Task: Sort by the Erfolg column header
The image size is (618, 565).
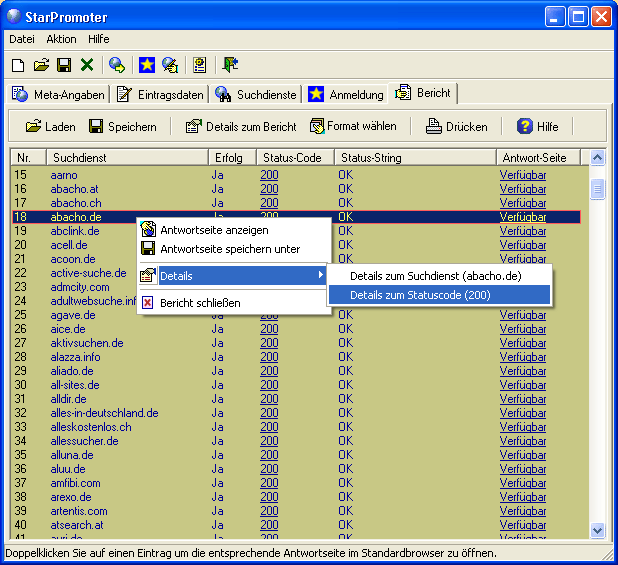Action: [232, 158]
